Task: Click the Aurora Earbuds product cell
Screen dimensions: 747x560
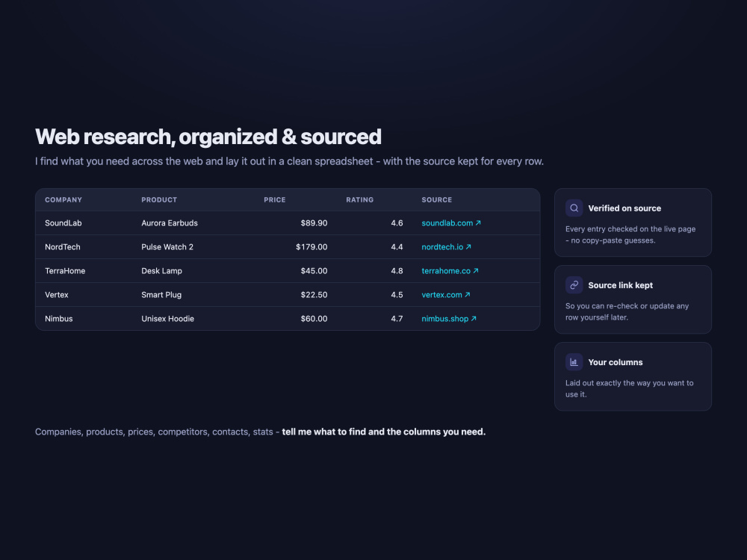Action: (170, 223)
